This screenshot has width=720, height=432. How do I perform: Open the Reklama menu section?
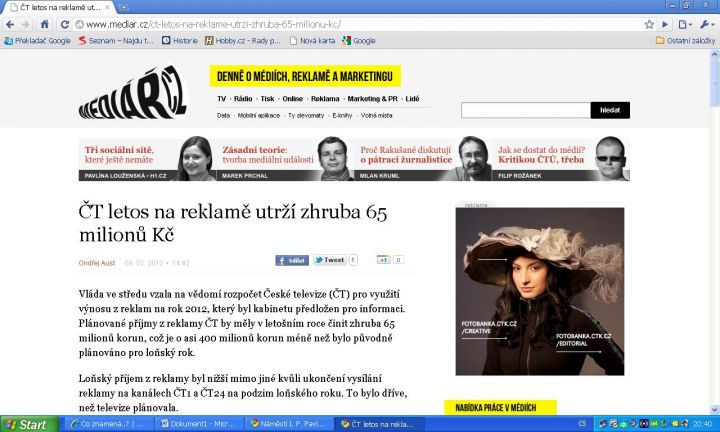[x=325, y=99]
